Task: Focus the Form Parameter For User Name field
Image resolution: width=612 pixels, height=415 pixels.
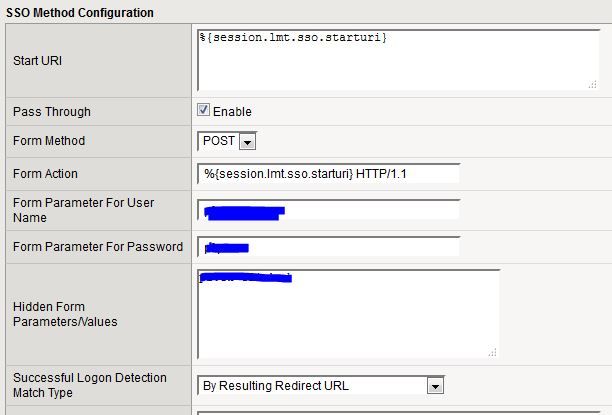Action: tap(328, 209)
